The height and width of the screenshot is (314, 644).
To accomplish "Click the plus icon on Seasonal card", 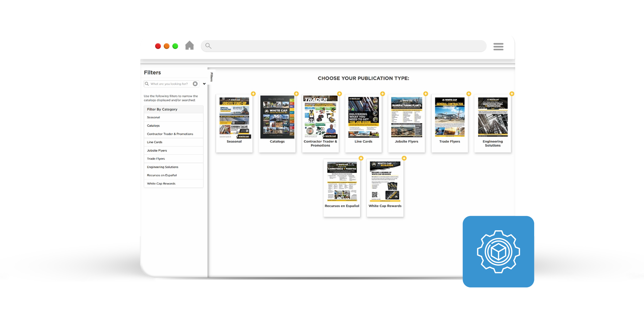I will pos(253,94).
